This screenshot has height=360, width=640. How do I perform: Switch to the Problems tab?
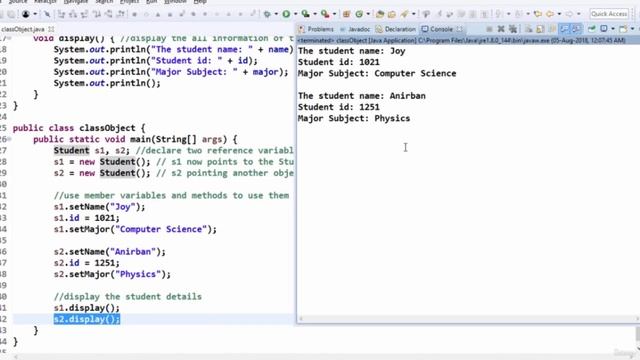[x=316, y=29]
